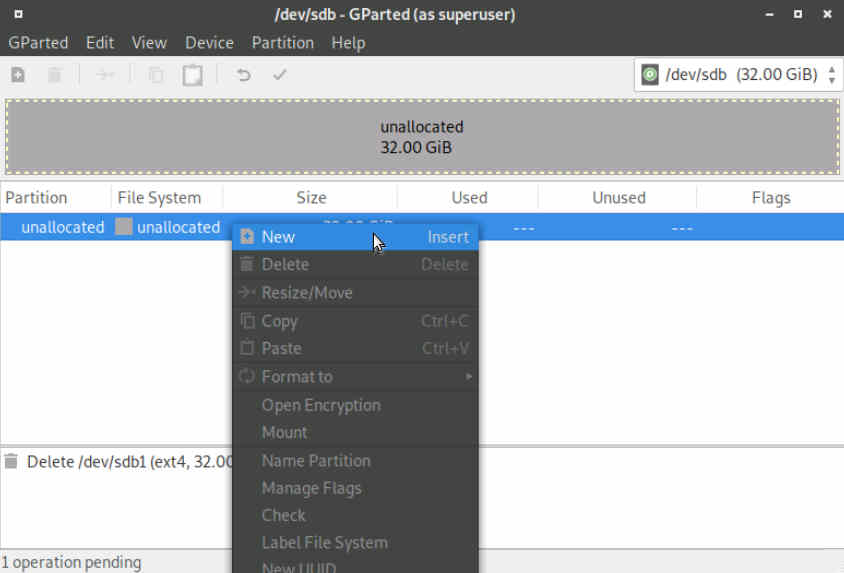The image size is (844, 573).
Task: Open the Device menu
Action: pyautogui.click(x=209, y=43)
